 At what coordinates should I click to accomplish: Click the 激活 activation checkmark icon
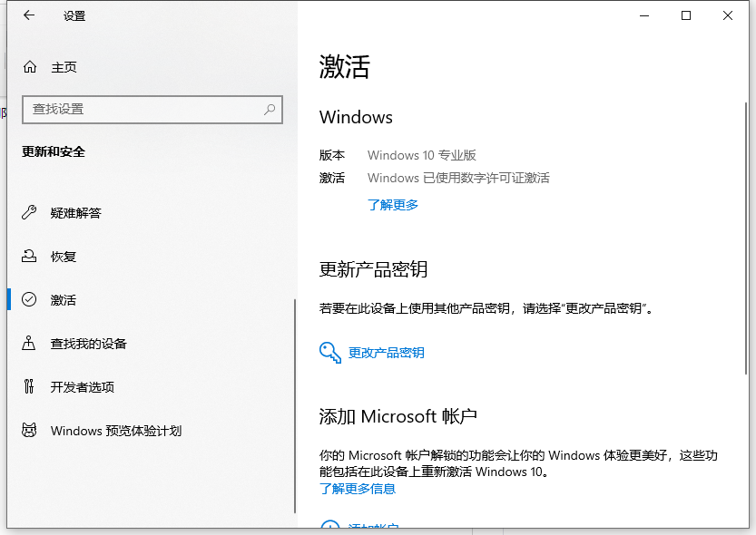(x=30, y=299)
